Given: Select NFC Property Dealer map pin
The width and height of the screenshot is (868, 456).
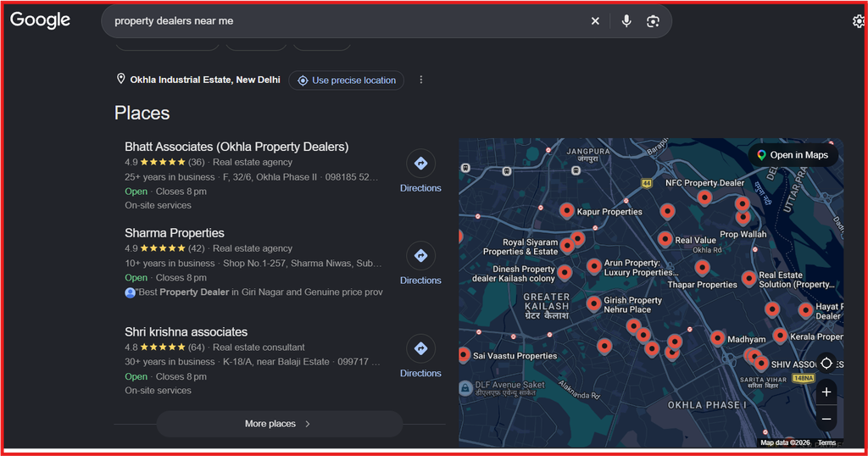Looking at the screenshot, I should [x=704, y=197].
